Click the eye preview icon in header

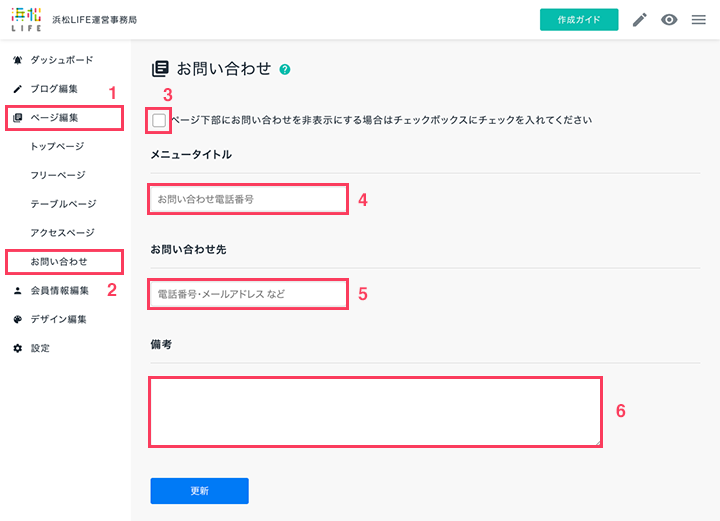click(x=669, y=20)
